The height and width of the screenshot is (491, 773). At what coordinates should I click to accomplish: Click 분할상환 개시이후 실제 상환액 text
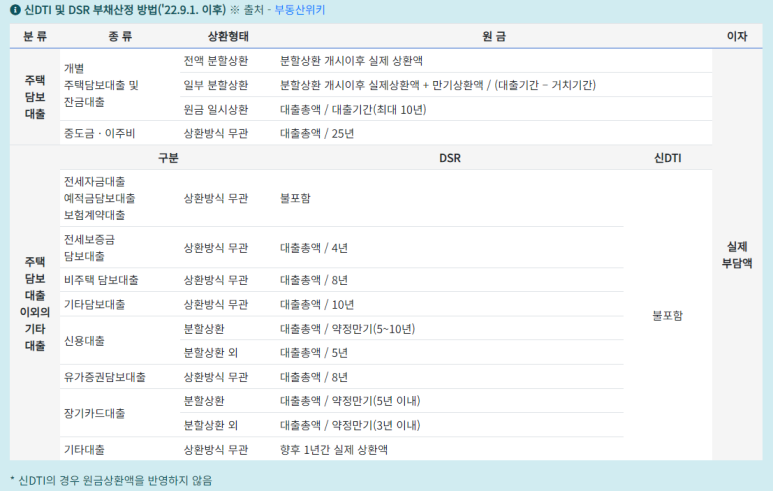click(x=351, y=61)
